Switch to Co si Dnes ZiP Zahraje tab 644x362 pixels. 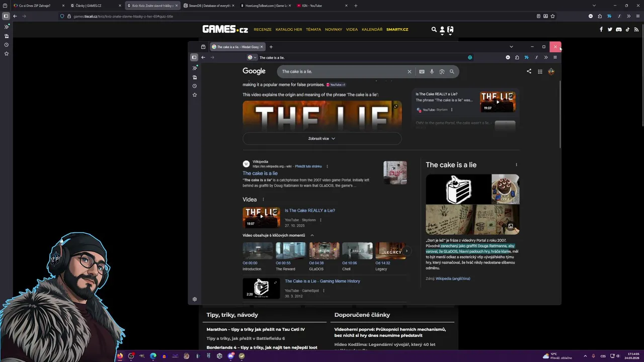[39, 6]
